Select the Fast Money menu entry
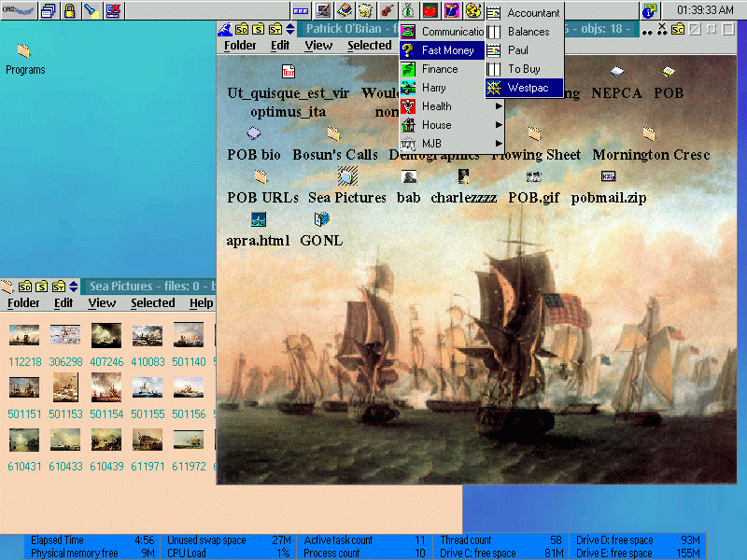747x560 pixels. [x=442, y=50]
